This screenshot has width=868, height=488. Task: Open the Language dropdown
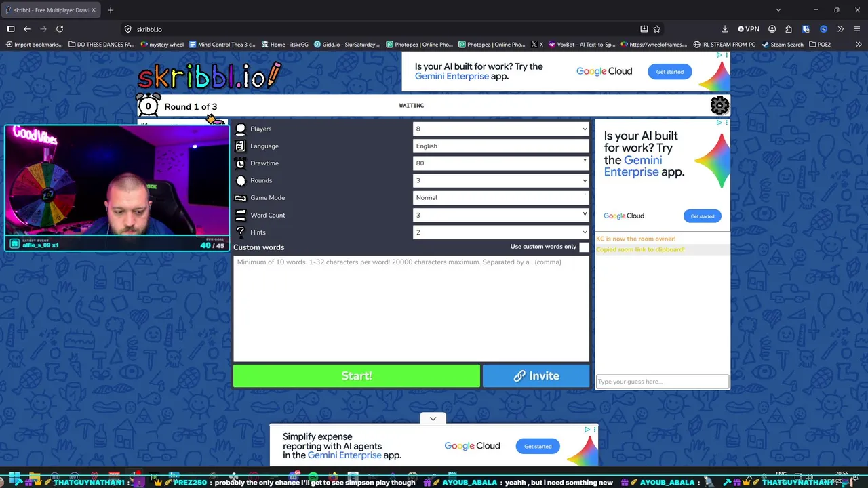tap(501, 146)
